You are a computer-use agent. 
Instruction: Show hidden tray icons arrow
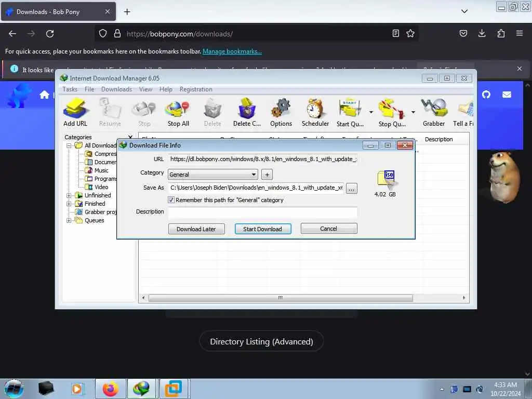442,389
